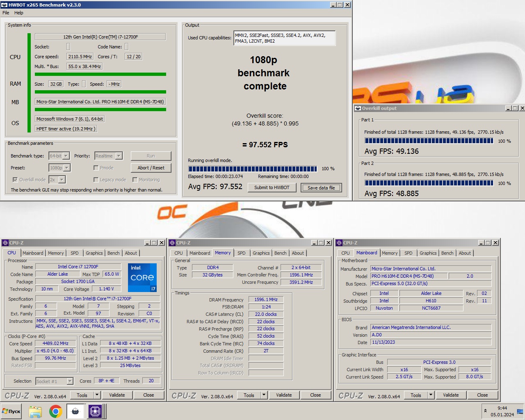Click the Part 1 progress bar
This screenshot has width=525, height=420.
pos(429,141)
